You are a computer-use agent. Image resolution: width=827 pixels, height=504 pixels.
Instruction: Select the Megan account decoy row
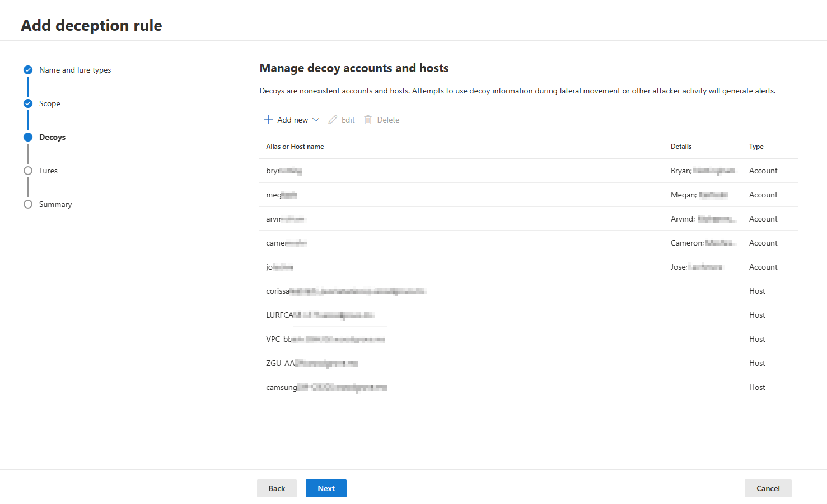tap(529, 195)
